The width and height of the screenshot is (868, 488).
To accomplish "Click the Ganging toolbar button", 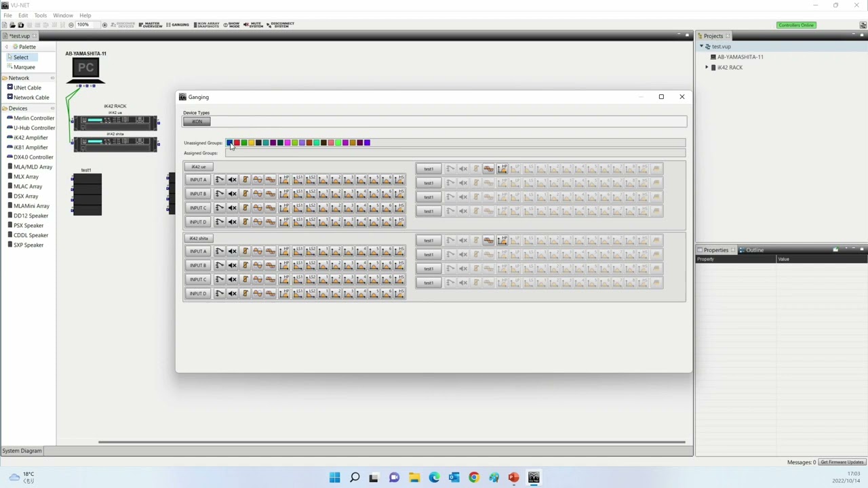I will pyautogui.click(x=178, y=24).
